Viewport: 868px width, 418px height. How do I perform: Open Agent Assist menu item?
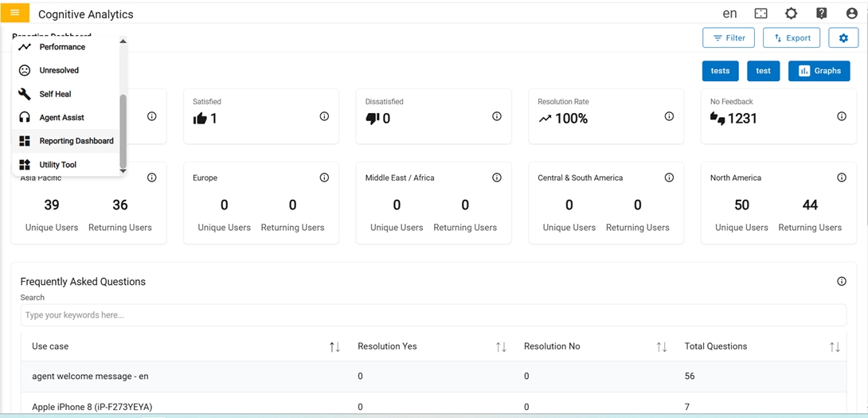point(61,118)
